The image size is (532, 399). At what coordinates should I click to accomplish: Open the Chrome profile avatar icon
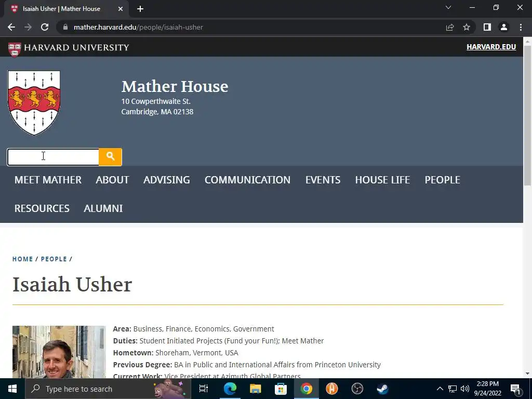click(504, 27)
